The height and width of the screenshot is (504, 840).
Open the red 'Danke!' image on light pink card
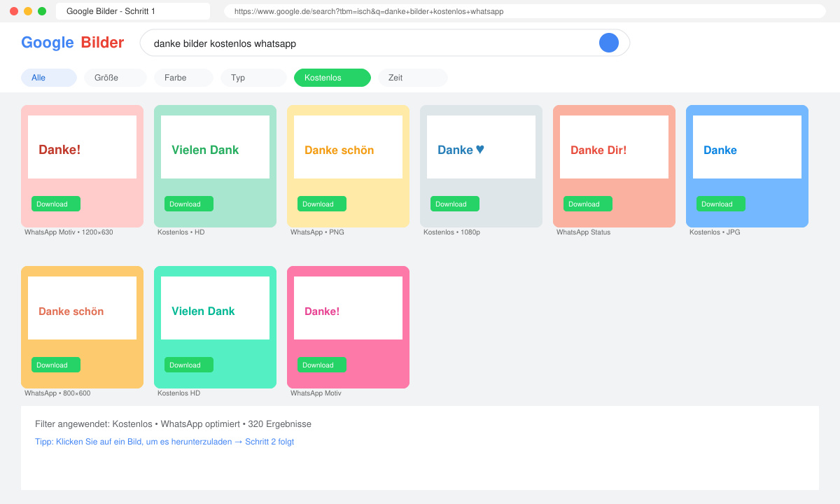82,147
